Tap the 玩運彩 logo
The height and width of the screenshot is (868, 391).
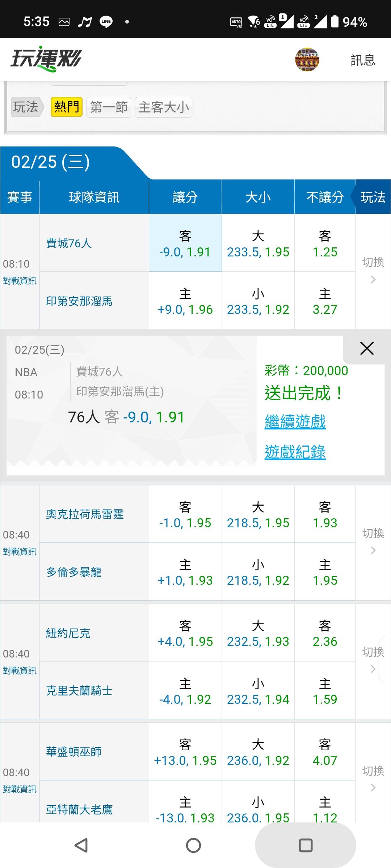(46, 59)
